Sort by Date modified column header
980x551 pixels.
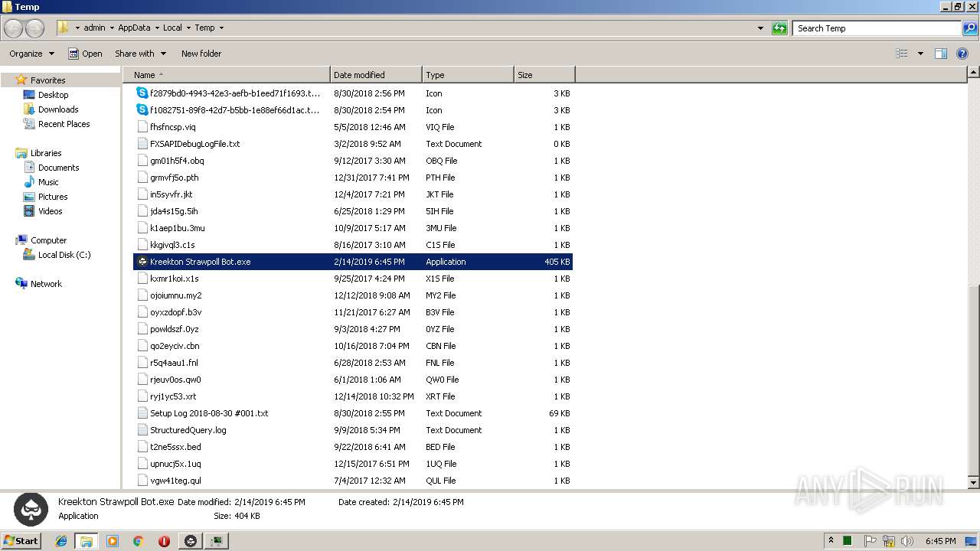tap(376, 75)
